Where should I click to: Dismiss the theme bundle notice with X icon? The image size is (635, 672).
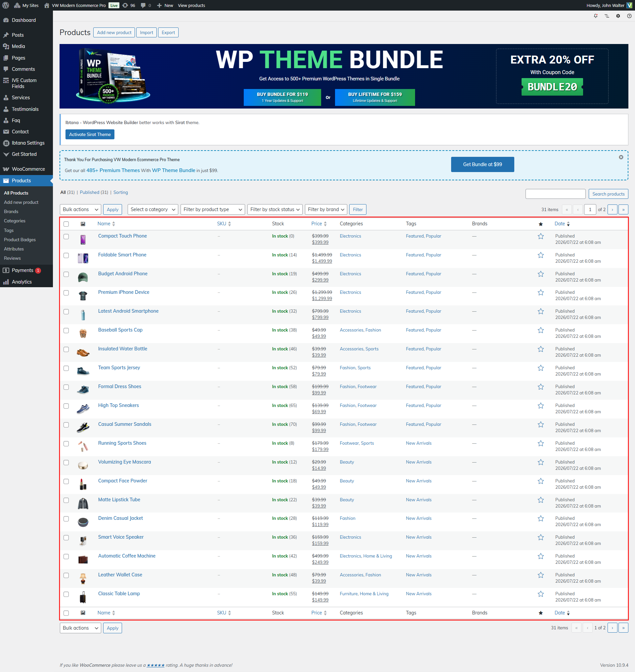click(x=621, y=157)
